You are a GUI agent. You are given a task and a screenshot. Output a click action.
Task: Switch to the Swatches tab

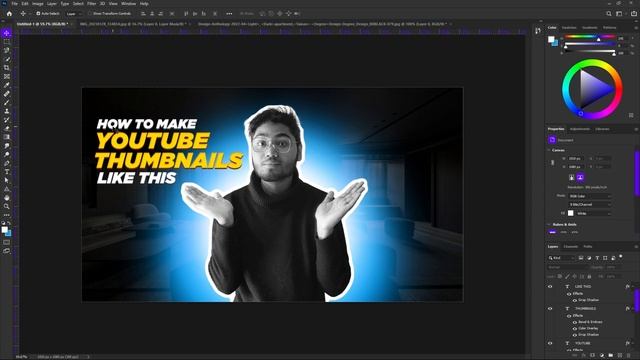(x=569, y=28)
